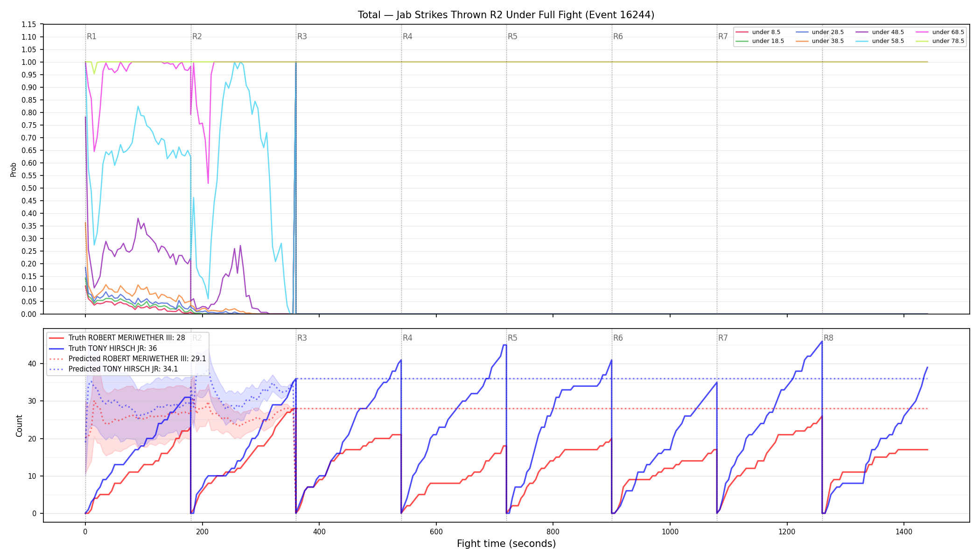This screenshot has height=560, width=980.
Task: Click the 400 tick on the fight time axis
Action: (319, 531)
